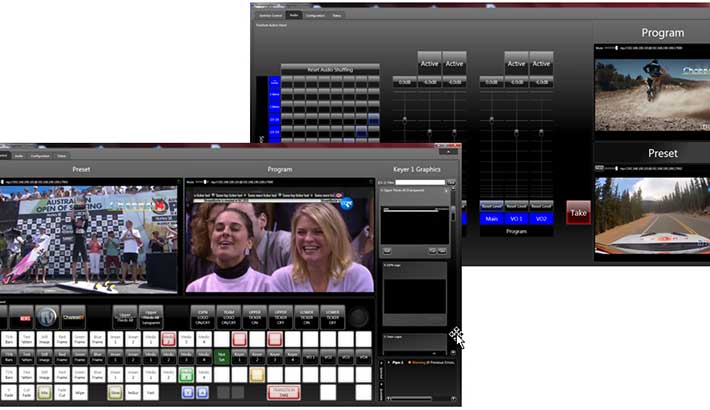Viewport: 710px width, 410px height.
Task: Click the UPPER TICKER ON button
Action: [x=253, y=317]
